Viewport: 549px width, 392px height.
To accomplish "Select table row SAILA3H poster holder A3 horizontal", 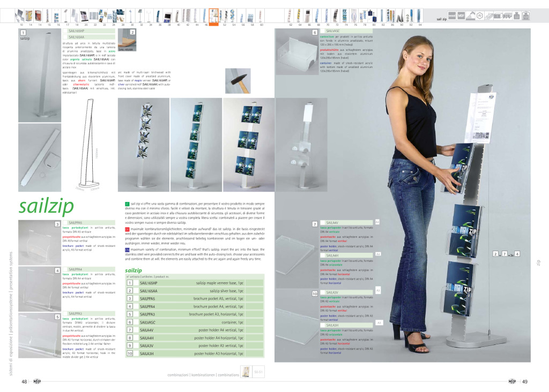I will coord(195,353).
